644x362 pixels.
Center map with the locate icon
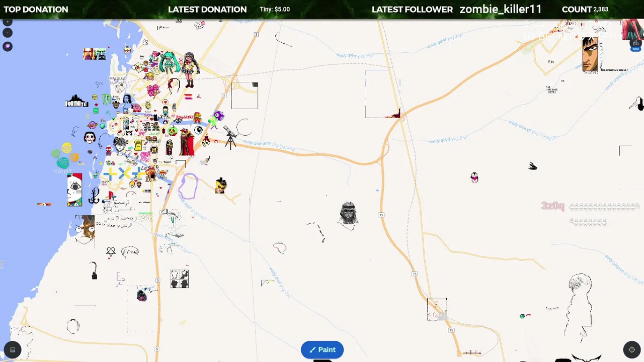(x=632, y=350)
